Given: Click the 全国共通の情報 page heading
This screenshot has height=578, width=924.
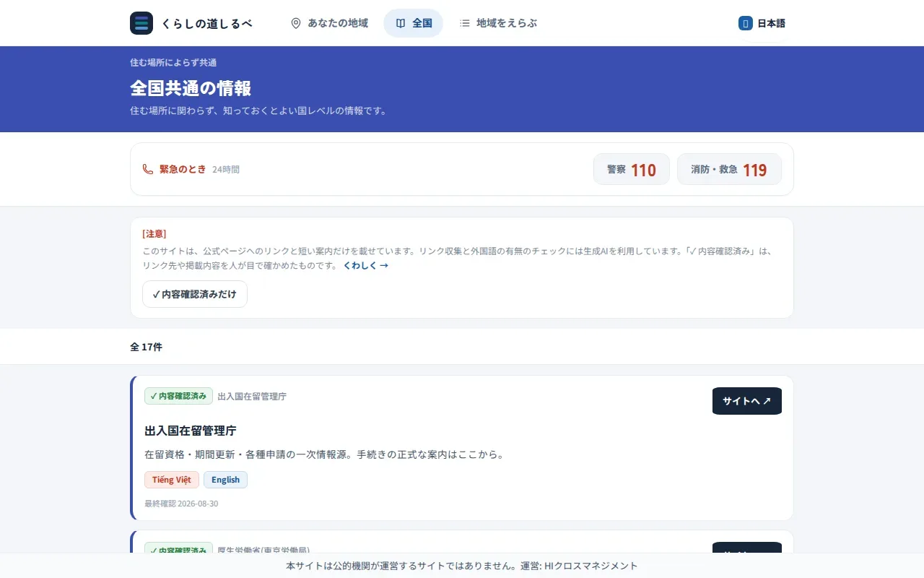Looking at the screenshot, I should (191, 88).
